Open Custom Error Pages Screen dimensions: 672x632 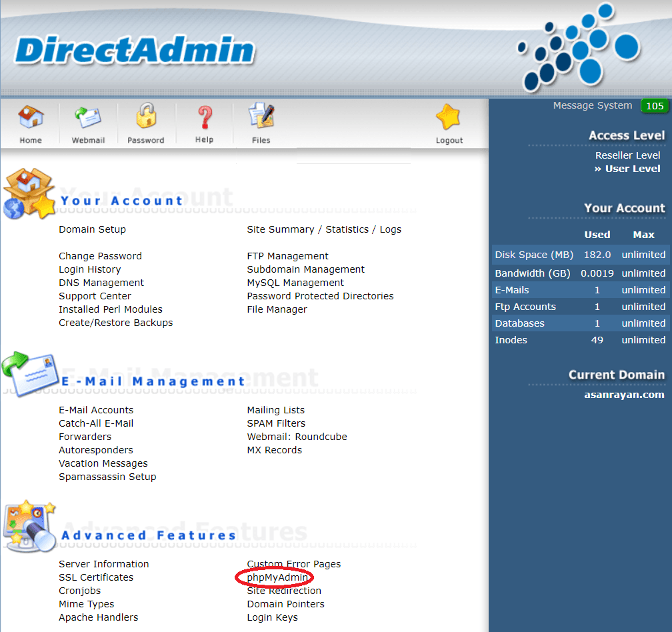(293, 564)
